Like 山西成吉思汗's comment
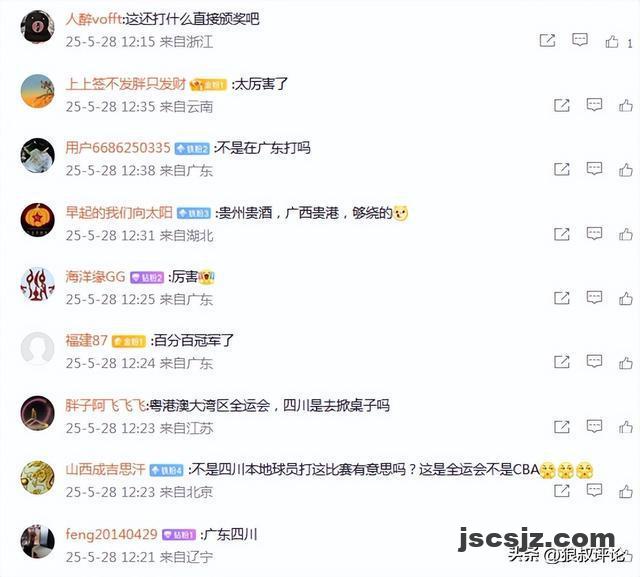The image size is (640, 577). pos(626,491)
